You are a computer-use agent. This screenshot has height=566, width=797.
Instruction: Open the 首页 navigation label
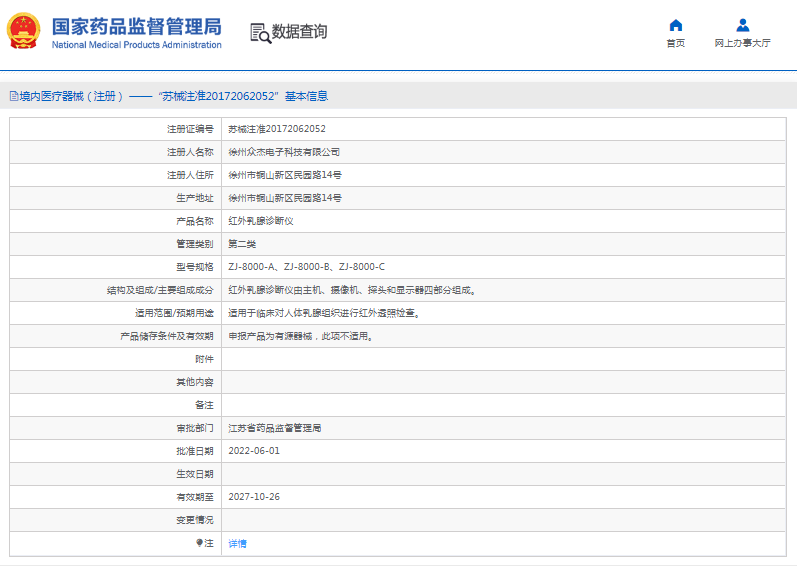pos(676,44)
